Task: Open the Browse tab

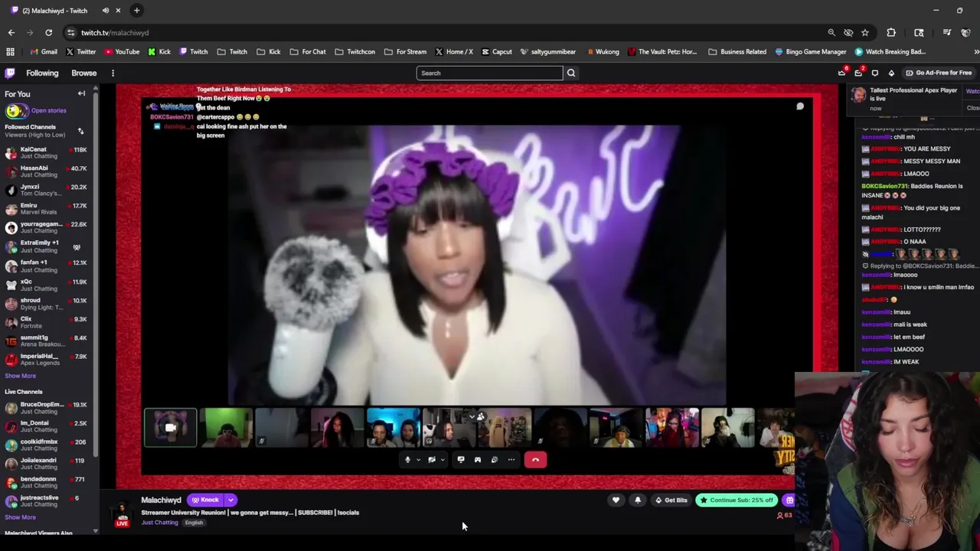Action: click(x=84, y=73)
